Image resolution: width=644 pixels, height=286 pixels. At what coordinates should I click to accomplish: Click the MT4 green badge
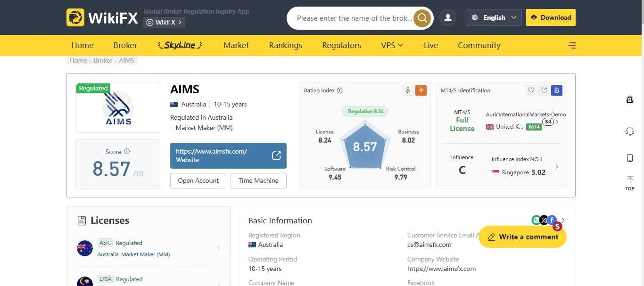(x=534, y=127)
